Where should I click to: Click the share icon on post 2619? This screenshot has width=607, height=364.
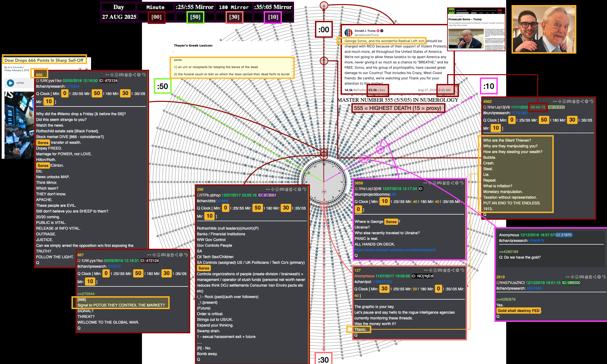click(x=595, y=277)
